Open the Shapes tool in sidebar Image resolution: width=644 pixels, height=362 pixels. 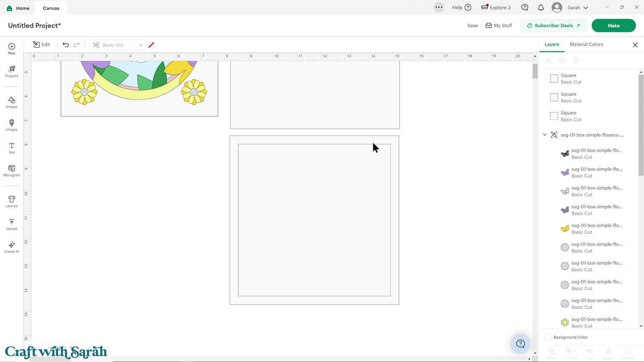coord(12,102)
